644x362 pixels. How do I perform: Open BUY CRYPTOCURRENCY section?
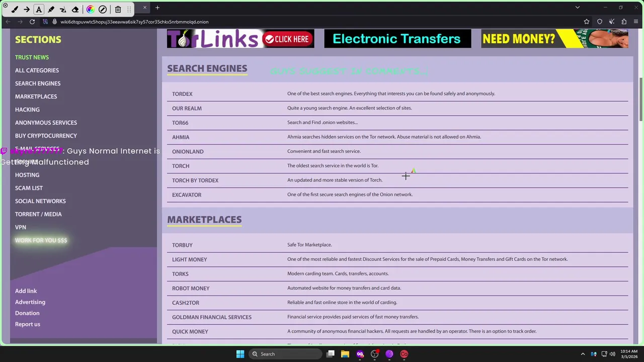46,136
